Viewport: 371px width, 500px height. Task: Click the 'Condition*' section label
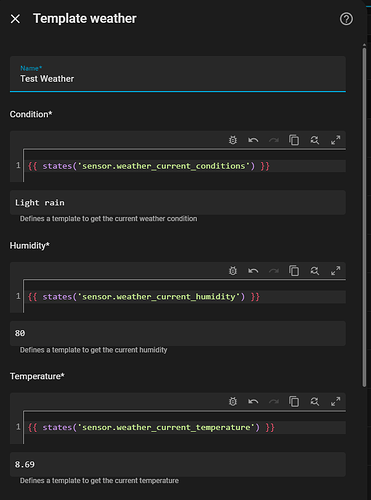pyautogui.click(x=31, y=114)
